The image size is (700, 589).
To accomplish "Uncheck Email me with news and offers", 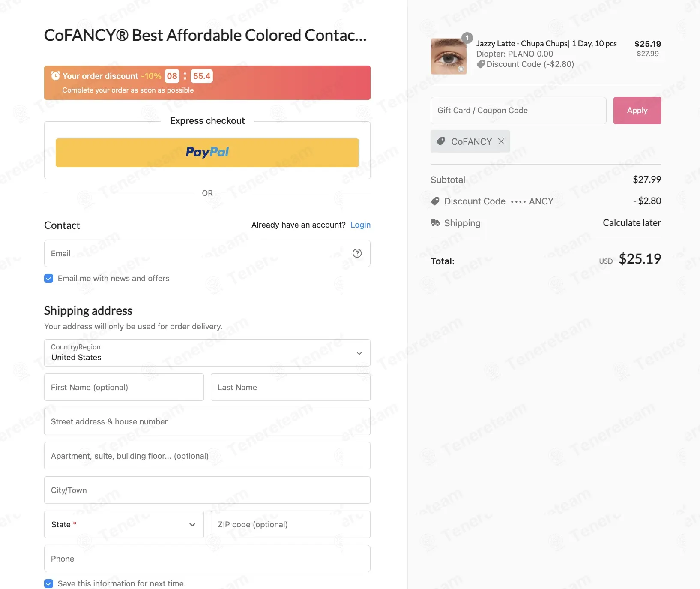I will click(x=49, y=279).
